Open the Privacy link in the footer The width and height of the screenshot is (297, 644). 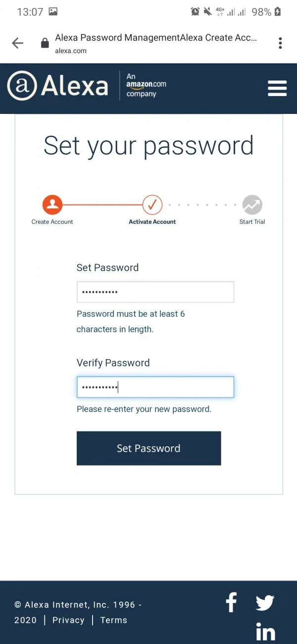[68, 620]
